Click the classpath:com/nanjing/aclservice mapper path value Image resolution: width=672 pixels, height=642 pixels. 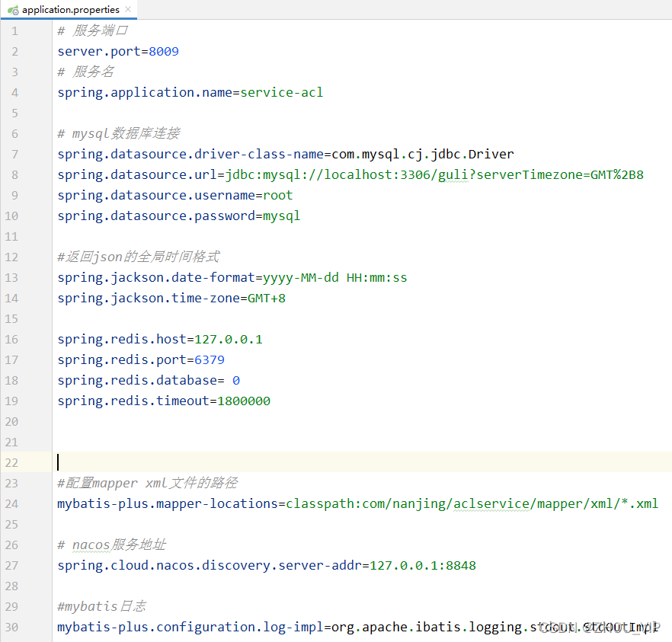[472, 503]
